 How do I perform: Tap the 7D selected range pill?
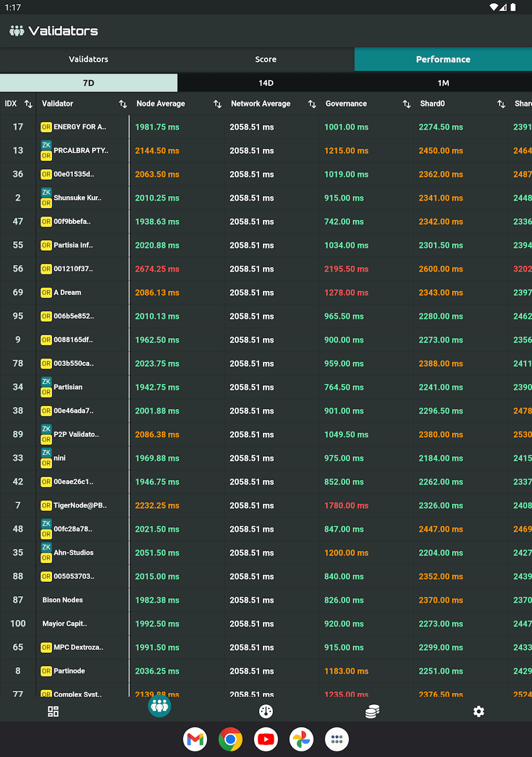(x=88, y=83)
